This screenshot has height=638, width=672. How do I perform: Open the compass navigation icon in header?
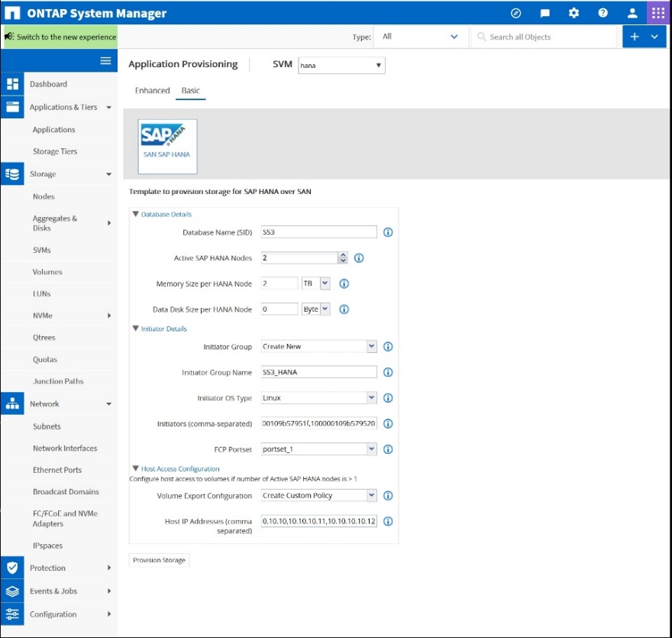pyautogui.click(x=516, y=13)
